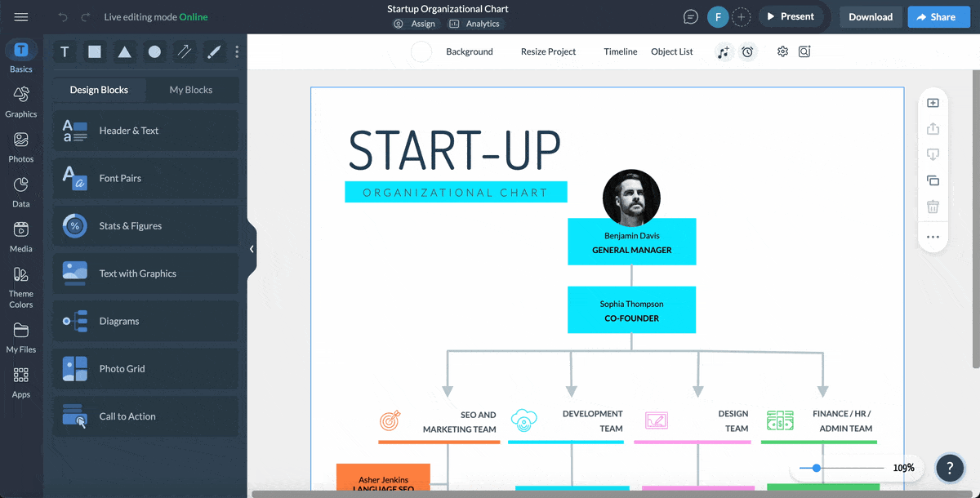
Task: Select the Triangle shape tool
Action: click(x=124, y=51)
